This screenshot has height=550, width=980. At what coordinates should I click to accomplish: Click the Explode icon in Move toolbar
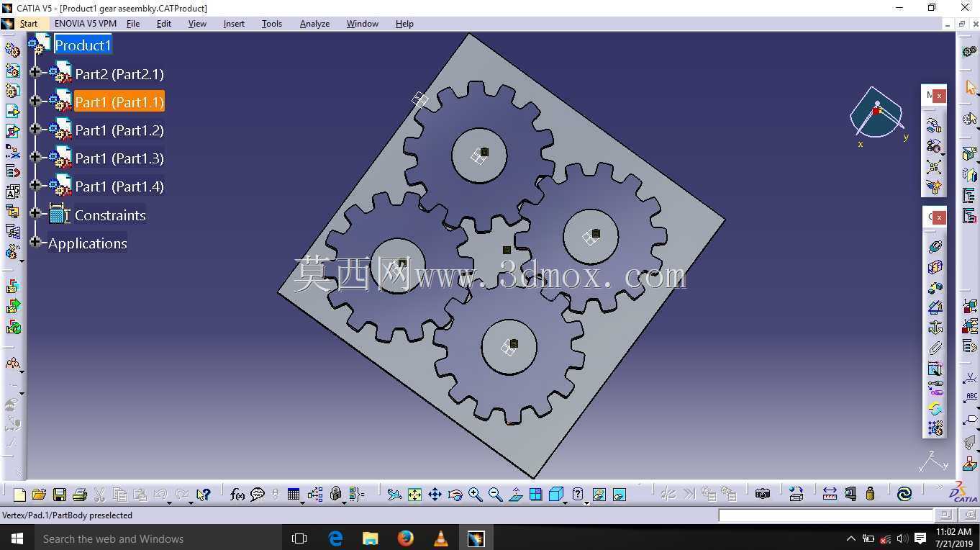point(934,167)
